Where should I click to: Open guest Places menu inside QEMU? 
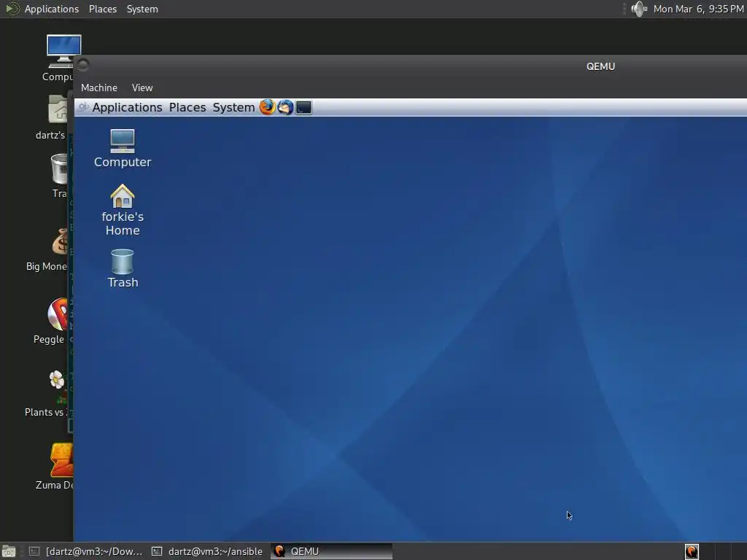pyautogui.click(x=187, y=108)
